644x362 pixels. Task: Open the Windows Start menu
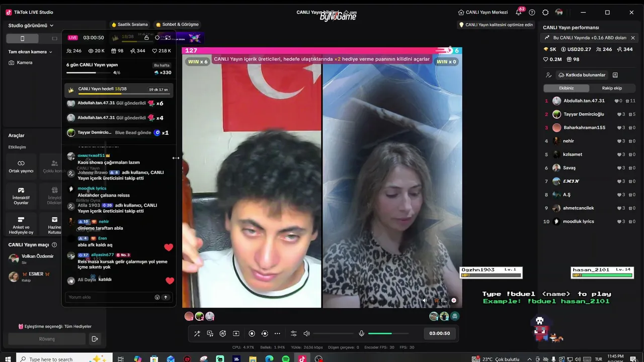click(8, 359)
